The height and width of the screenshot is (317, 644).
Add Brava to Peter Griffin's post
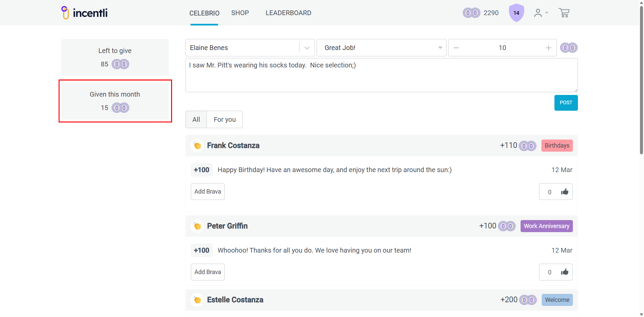coord(208,272)
